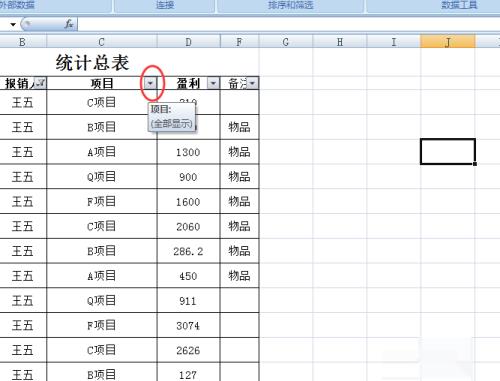Select 物品 cell in the 1600 row
The width and height of the screenshot is (500, 381).
[x=239, y=201]
